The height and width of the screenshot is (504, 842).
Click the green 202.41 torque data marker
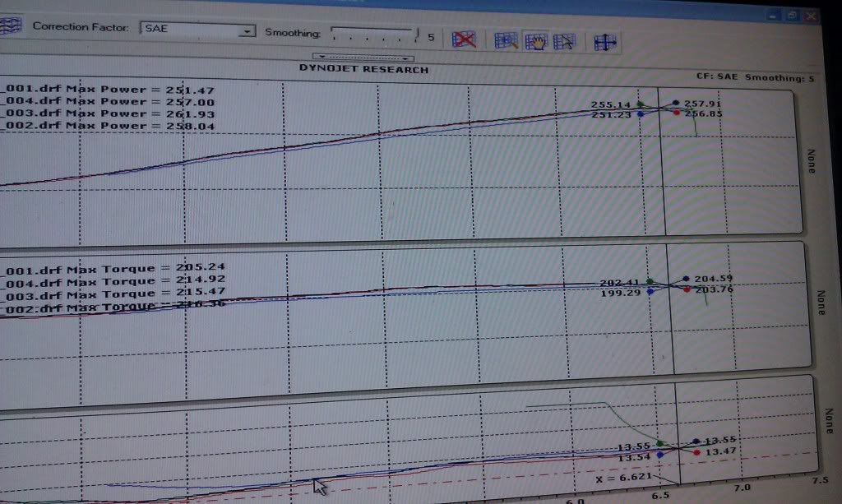coord(650,282)
